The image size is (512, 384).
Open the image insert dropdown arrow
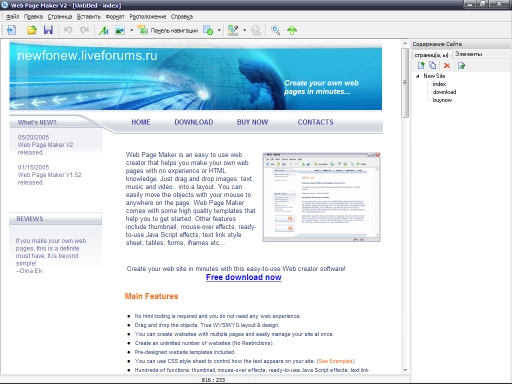point(131,30)
